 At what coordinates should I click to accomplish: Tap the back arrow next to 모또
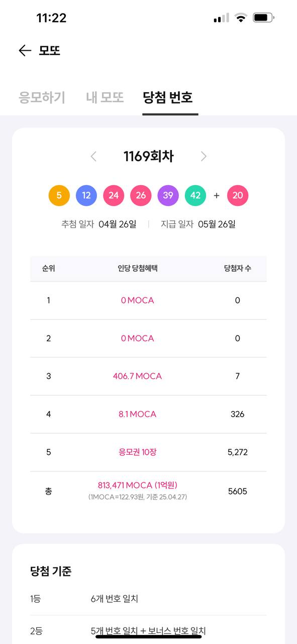[x=25, y=50]
